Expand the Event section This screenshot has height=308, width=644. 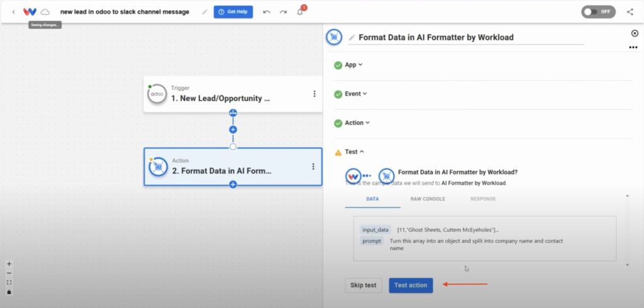coord(356,94)
